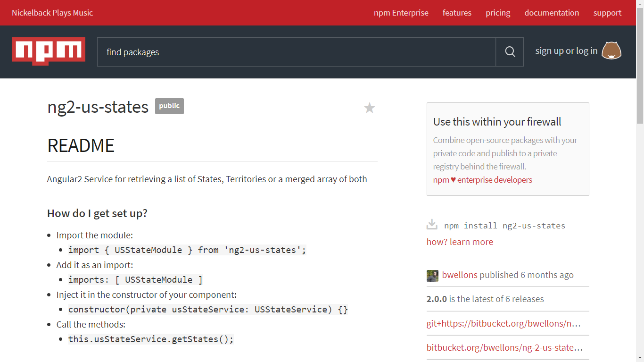Click npm install ng2-us-states command text

(x=504, y=226)
